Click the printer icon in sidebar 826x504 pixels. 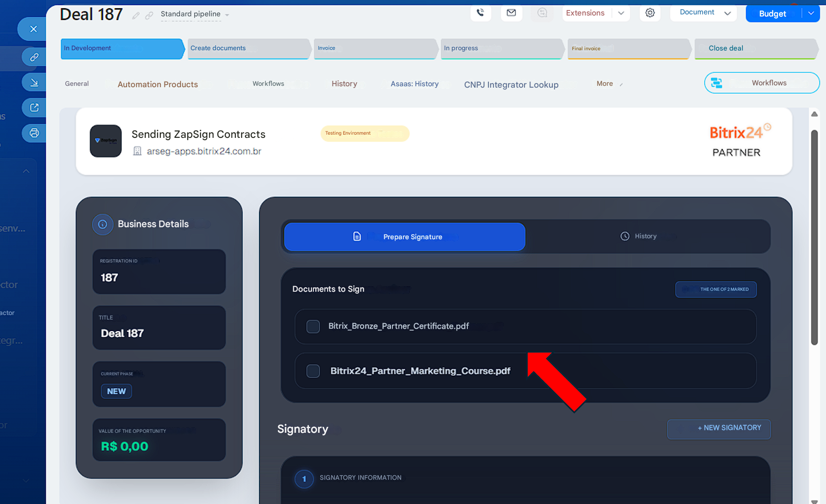click(x=34, y=133)
